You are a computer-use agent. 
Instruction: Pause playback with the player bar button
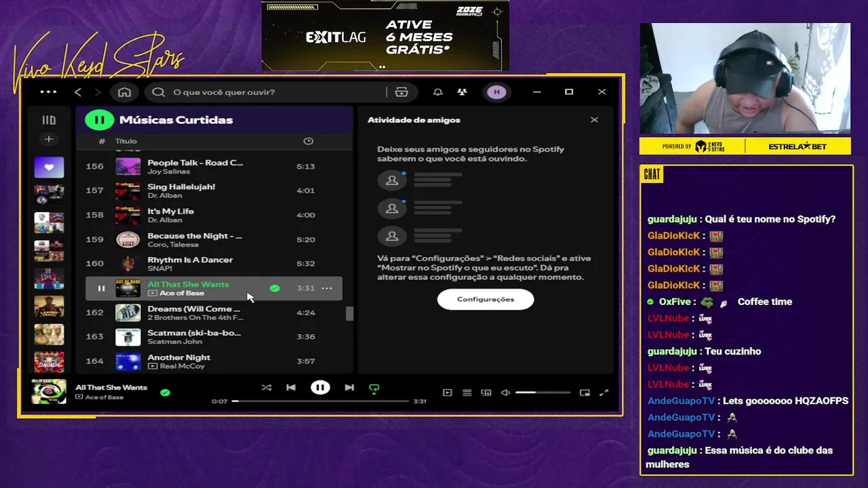pyautogui.click(x=320, y=388)
